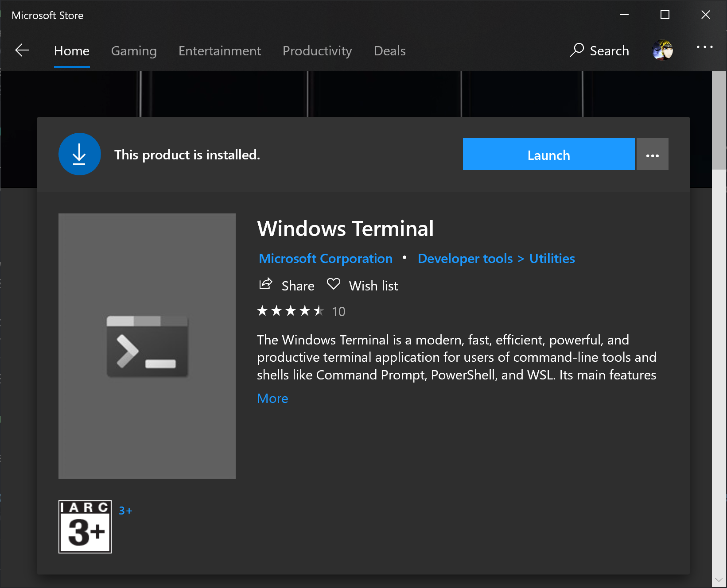
Task: Open the Microsoft Corporation publisher page
Action: 325,258
